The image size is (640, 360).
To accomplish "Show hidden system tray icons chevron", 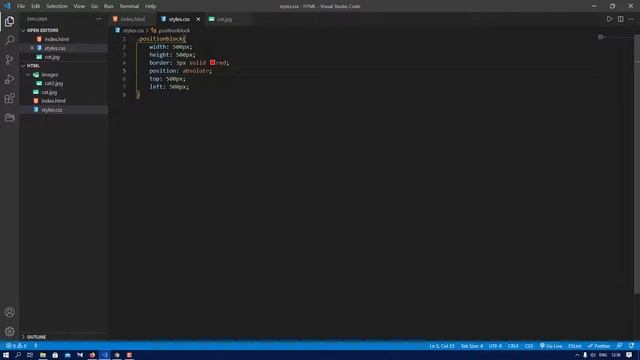I will click(577, 355).
